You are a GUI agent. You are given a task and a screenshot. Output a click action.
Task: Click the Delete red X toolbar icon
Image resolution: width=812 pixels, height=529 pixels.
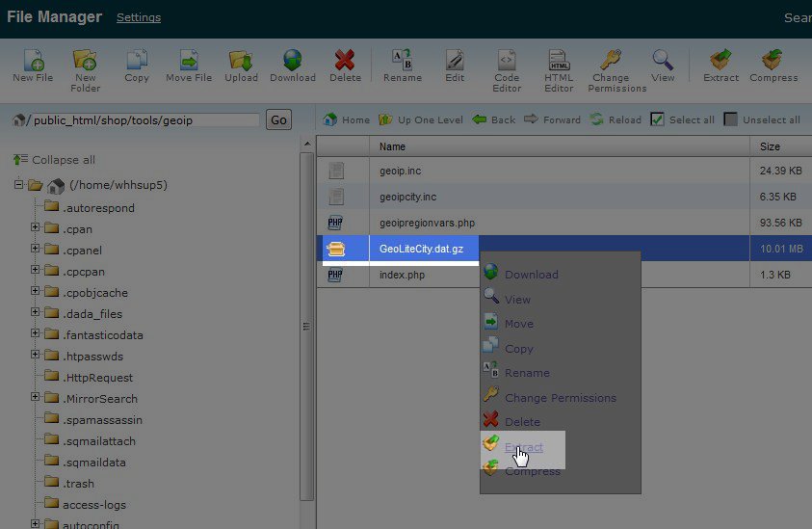(345, 64)
